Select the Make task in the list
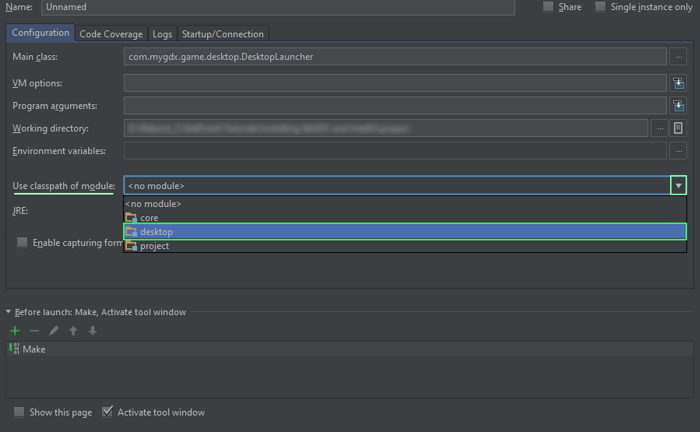 point(34,350)
